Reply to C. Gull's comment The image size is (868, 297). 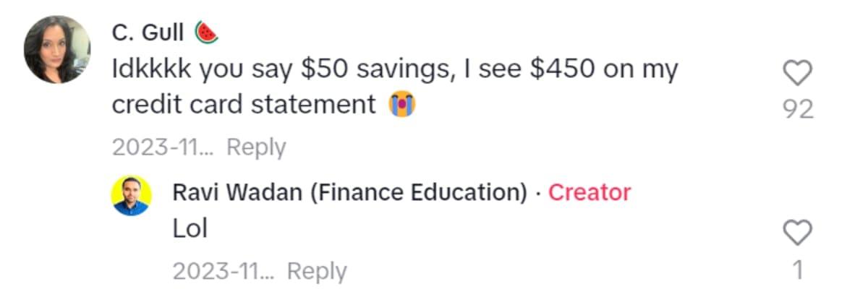pyautogui.click(x=256, y=147)
